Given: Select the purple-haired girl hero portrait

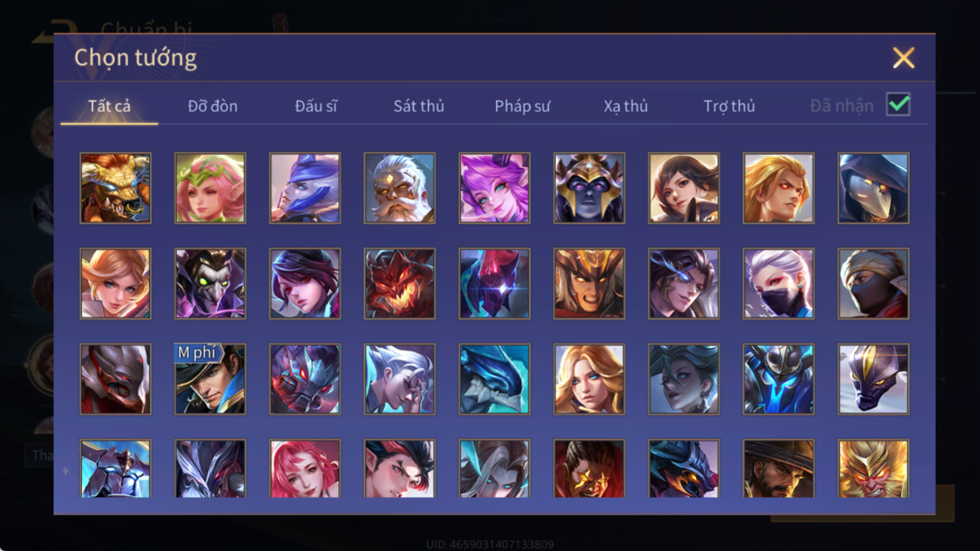Looking at the screenshot, I should pyautogui.click(x=494, y=188).
